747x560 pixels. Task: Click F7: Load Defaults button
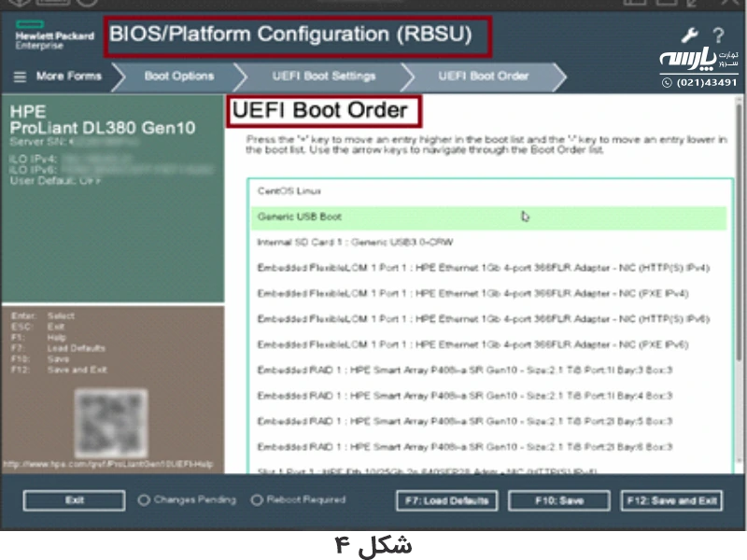click(x=447, y=500)
